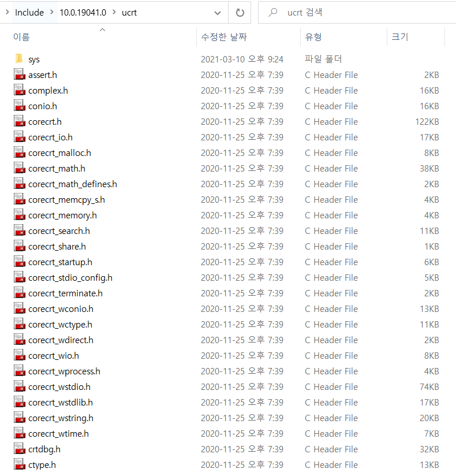Click the modified date of corecrt_wio.h
This screenshot has width=456, height=476.
(x=242, y=355)
